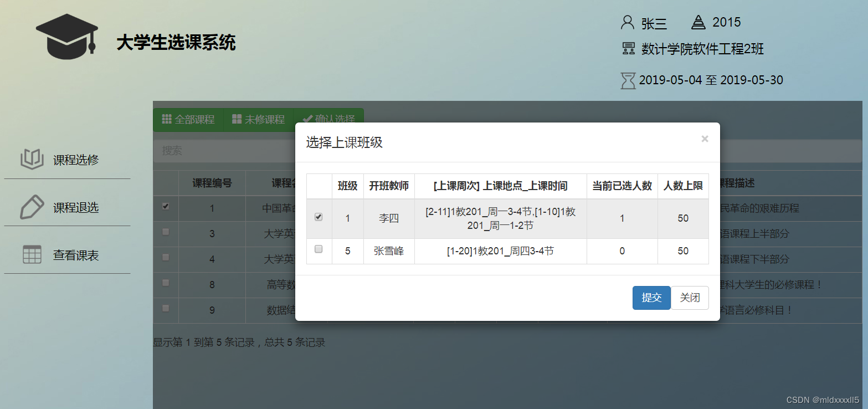868x409 pixels.
Task: Click the 关闭 button in the dialog
Action: [690, 298]
